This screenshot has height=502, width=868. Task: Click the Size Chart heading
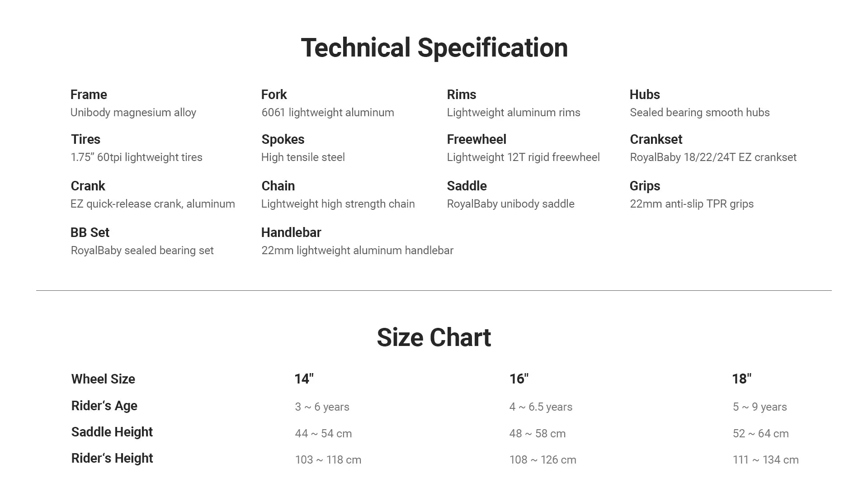coord(434,337)
